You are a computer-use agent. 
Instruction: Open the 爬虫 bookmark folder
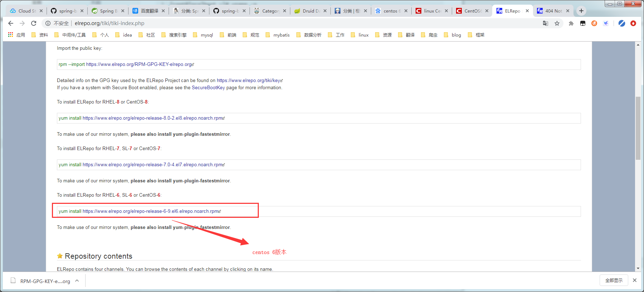tap(429, 35)
